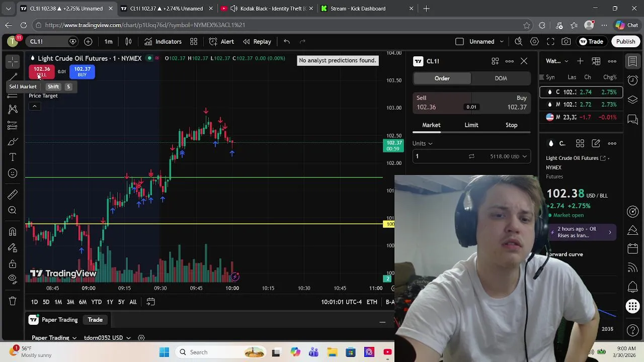Open the Indicators dialog
The height and width of the screenshot is (362, 644).
click(163, 42)
